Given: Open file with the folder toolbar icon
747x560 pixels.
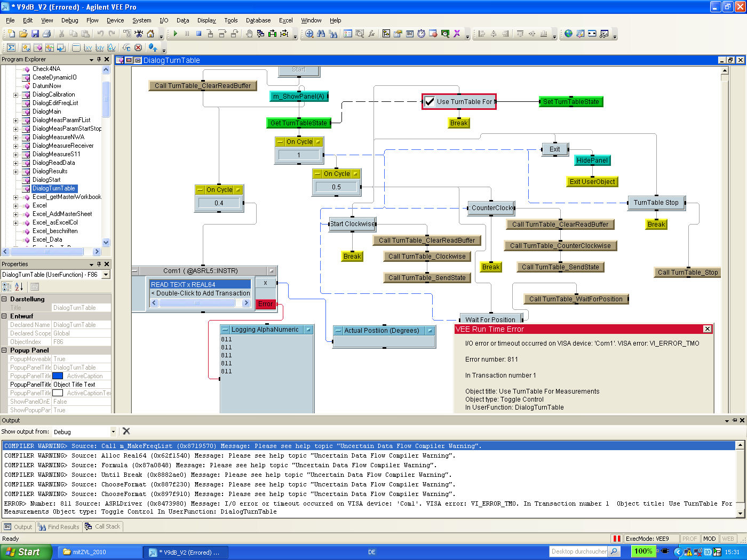Looking at the screenshot, I should point(23,34).
